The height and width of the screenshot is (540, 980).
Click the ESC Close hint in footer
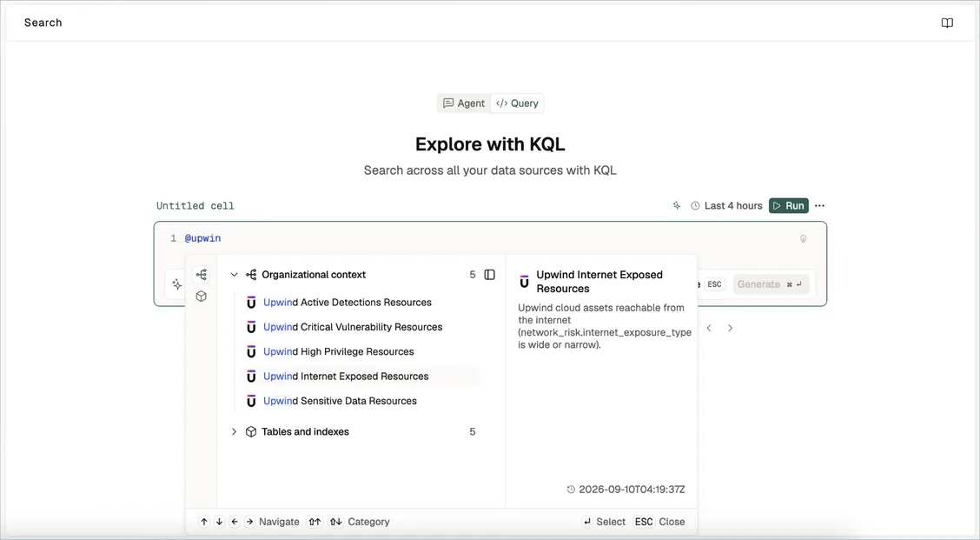tap(659, 522)
